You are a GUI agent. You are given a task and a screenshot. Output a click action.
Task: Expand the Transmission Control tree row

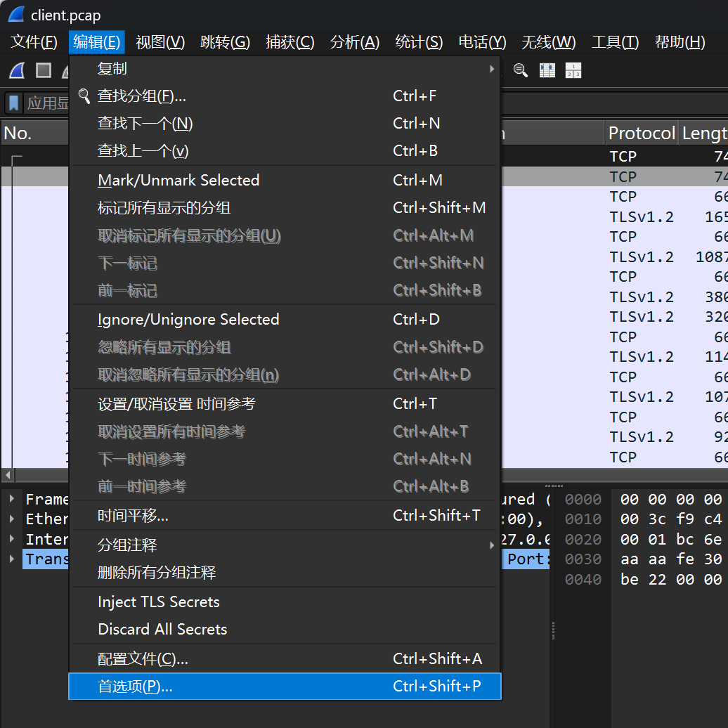12,559
